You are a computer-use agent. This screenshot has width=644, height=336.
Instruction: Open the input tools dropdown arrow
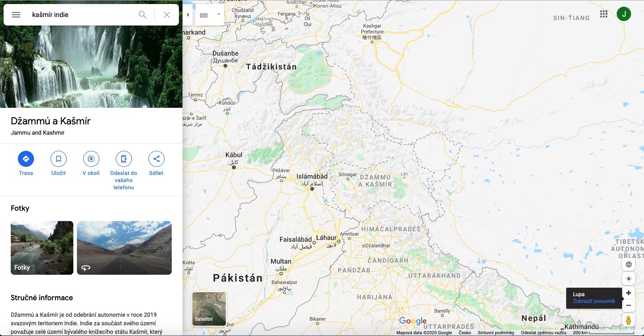pos(219,15)
